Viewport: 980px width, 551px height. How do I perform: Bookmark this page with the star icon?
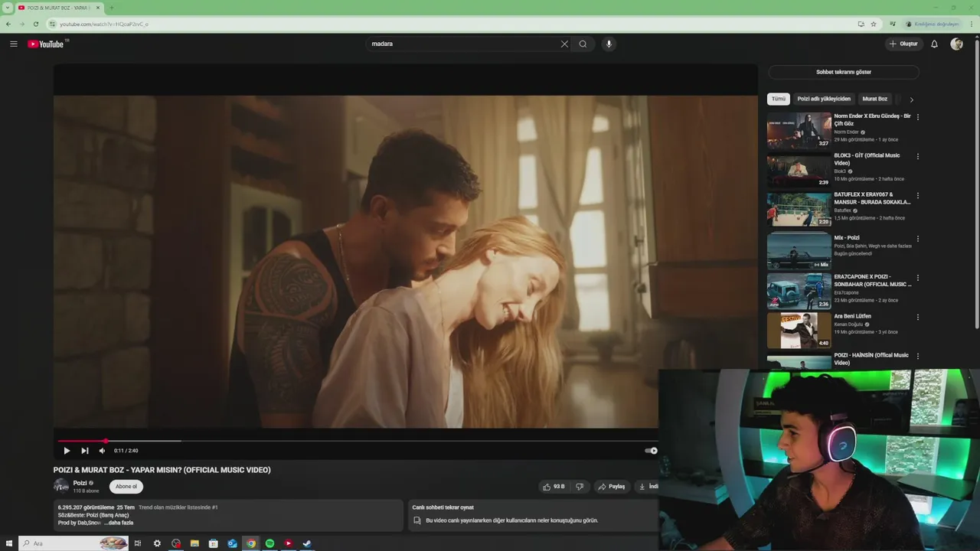pos(874,24)
